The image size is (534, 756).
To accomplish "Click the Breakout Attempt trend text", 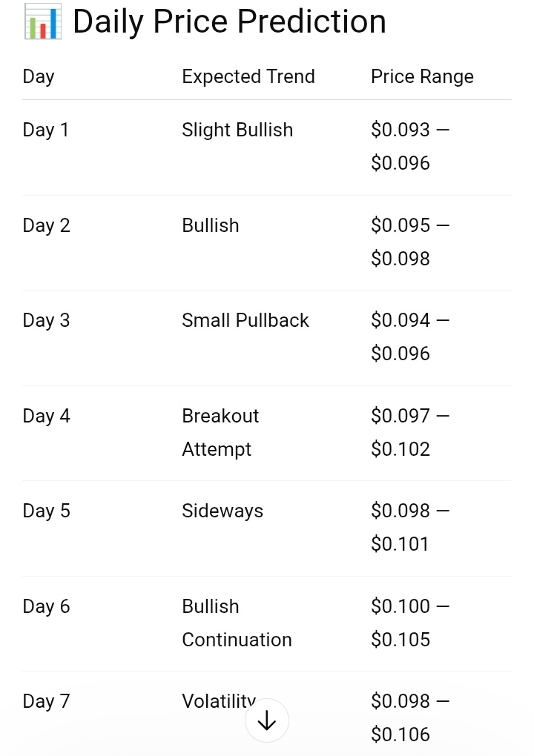I will coord(220,432).
